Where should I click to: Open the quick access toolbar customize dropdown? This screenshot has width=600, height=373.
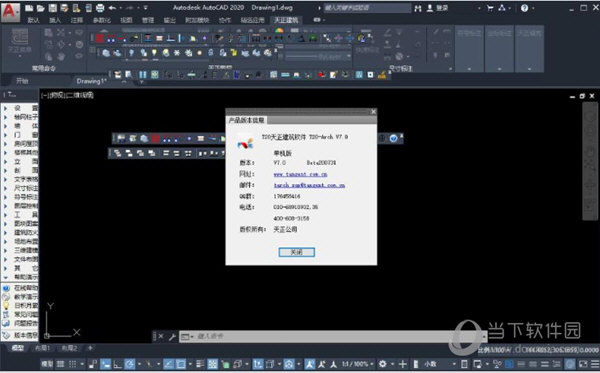point(145,8)
